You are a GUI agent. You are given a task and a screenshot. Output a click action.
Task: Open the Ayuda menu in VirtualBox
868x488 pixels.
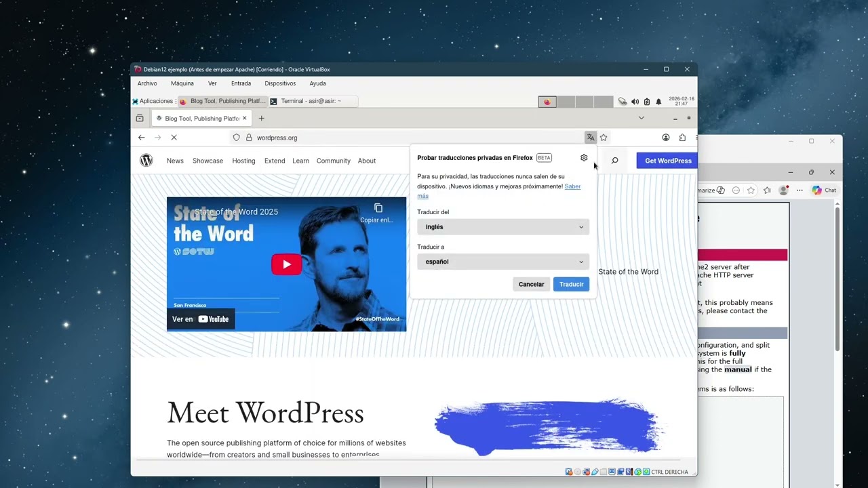(x=317, y=83)
